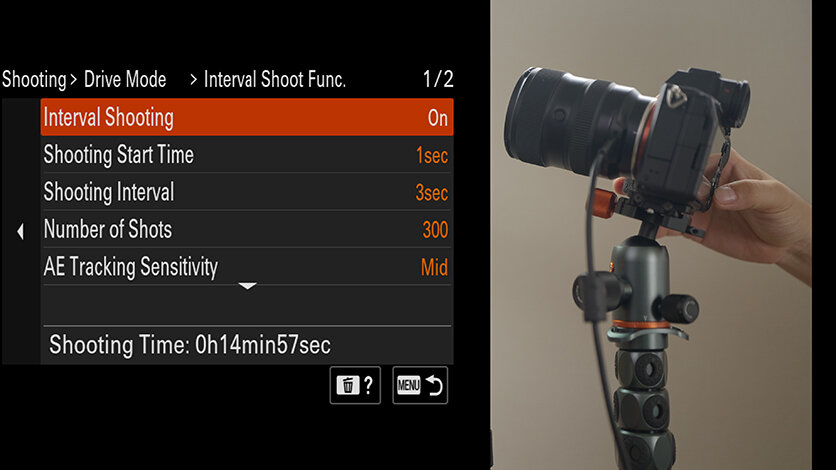
Task: Select the Drive Mode breadcrumb item
Action: pos(125,79)
